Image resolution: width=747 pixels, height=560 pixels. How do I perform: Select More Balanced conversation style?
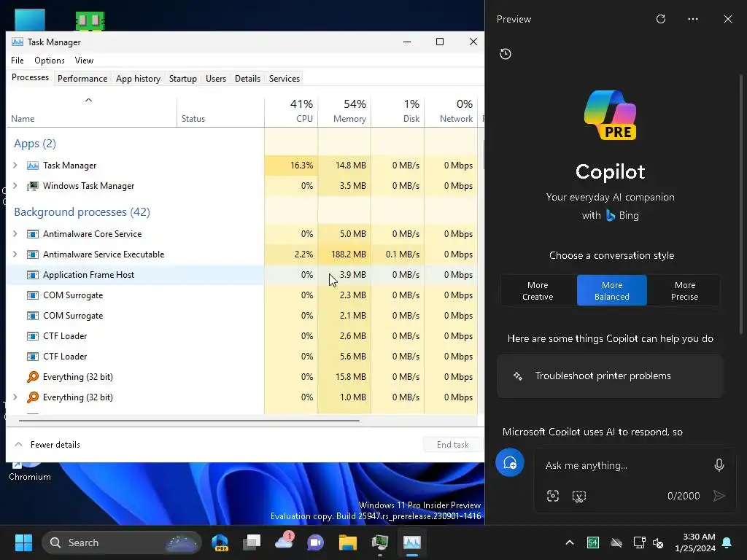point(612,290)
